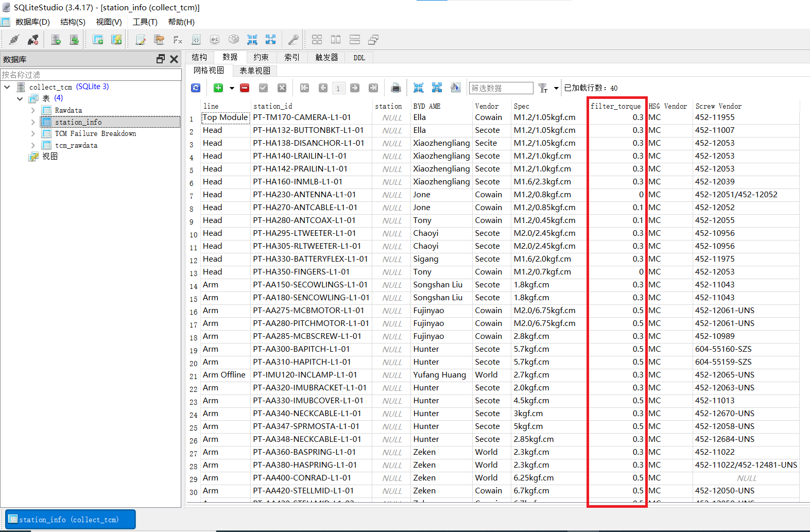The image size is (810, 532).
Task: Click the add database icon
Action: pyautogui.click(x=56, y=40)
